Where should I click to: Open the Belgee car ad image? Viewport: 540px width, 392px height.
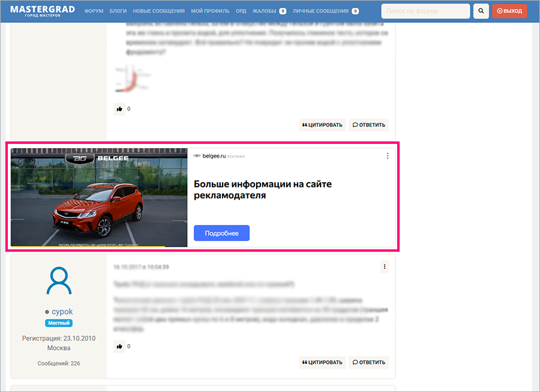[99, 198]
